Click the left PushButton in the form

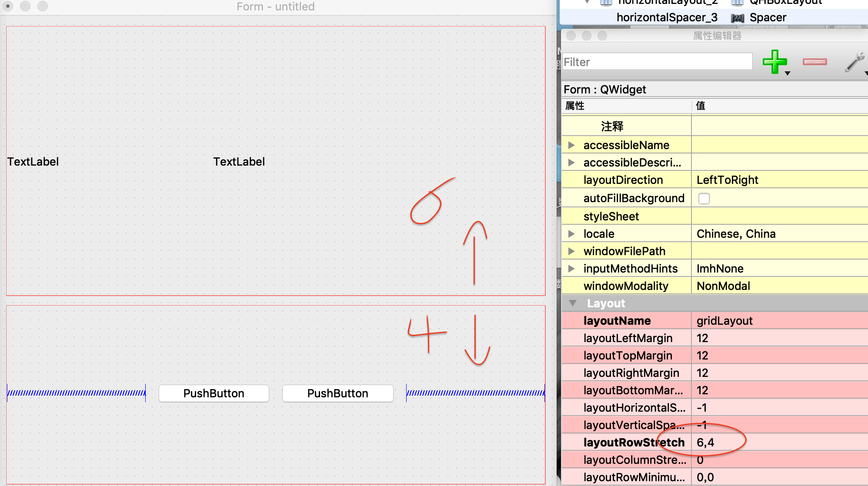point(214,393)
